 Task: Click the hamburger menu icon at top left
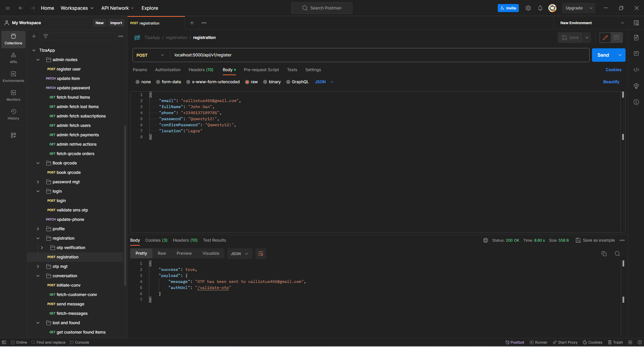click(8, 8)
